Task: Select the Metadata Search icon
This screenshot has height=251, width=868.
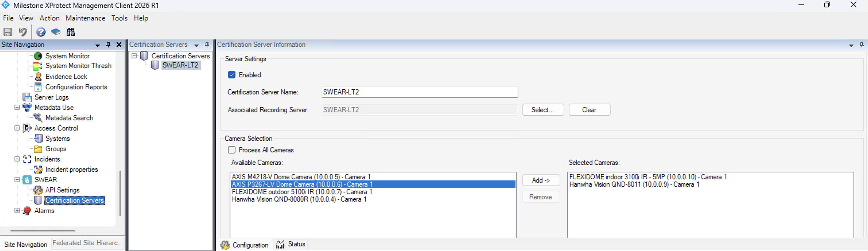Action: click(38, 118)
